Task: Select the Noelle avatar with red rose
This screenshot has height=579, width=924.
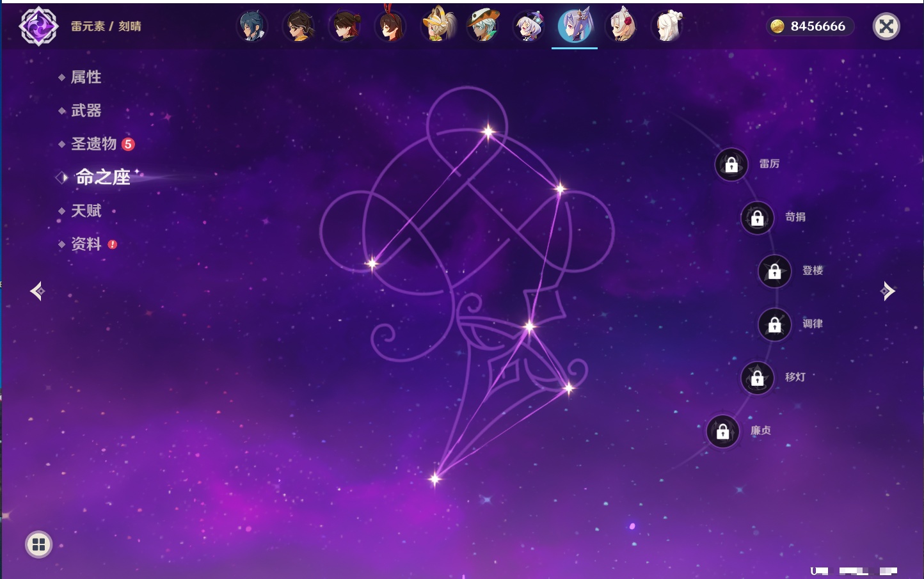Action: click(x=621, y=26)
